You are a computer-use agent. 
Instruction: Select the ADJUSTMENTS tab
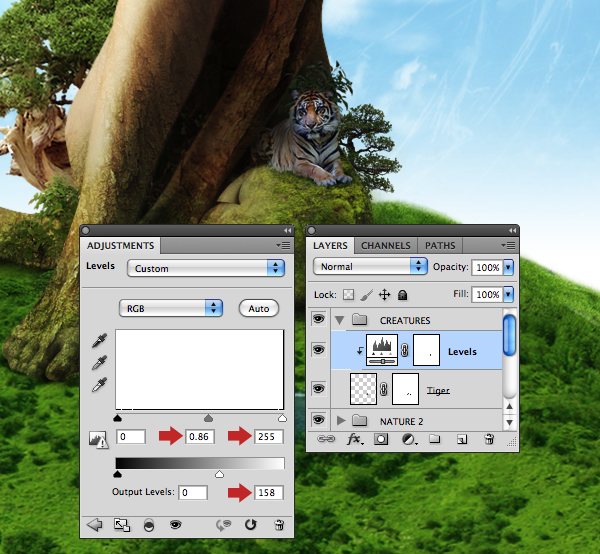click(120, 246)
